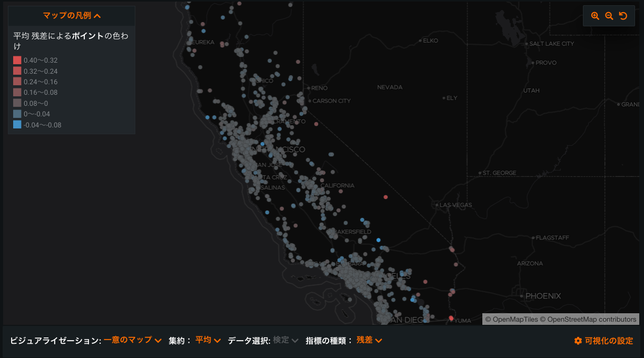Open the 一意のマップ visualization dropdown
The width and height of the screenshot is (644, 358).
[x=132, y=340]
